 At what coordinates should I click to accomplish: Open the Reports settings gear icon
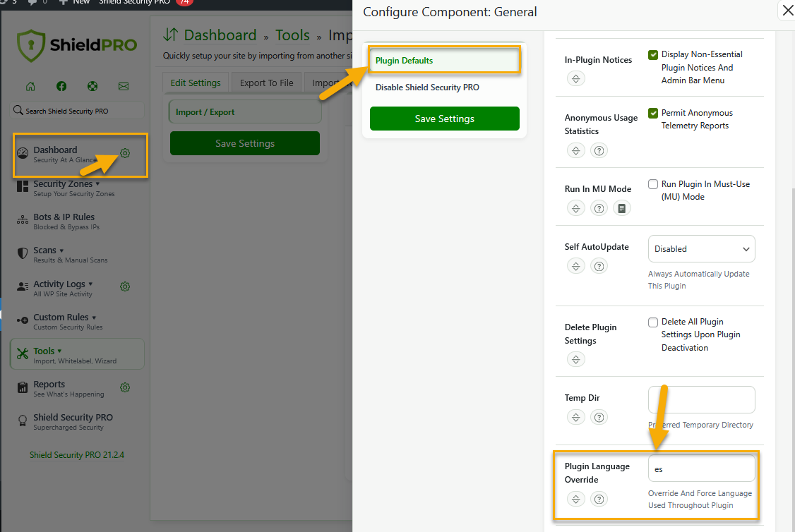coord(125,387)
